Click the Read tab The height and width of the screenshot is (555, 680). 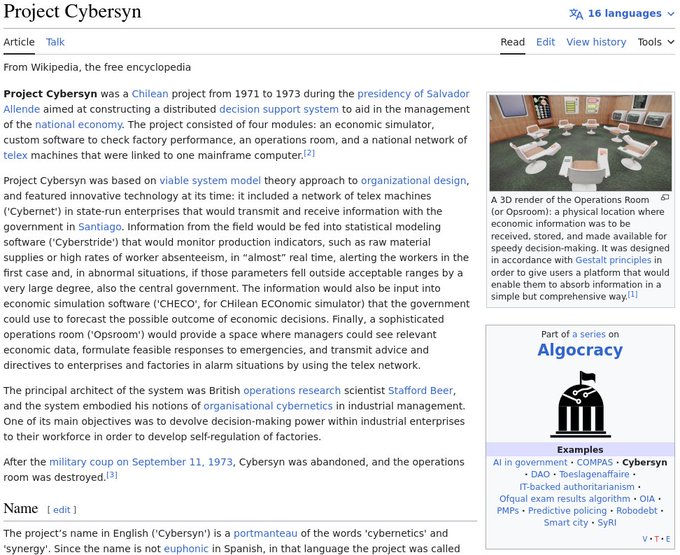pyautogui.click(x=512, y=42)
